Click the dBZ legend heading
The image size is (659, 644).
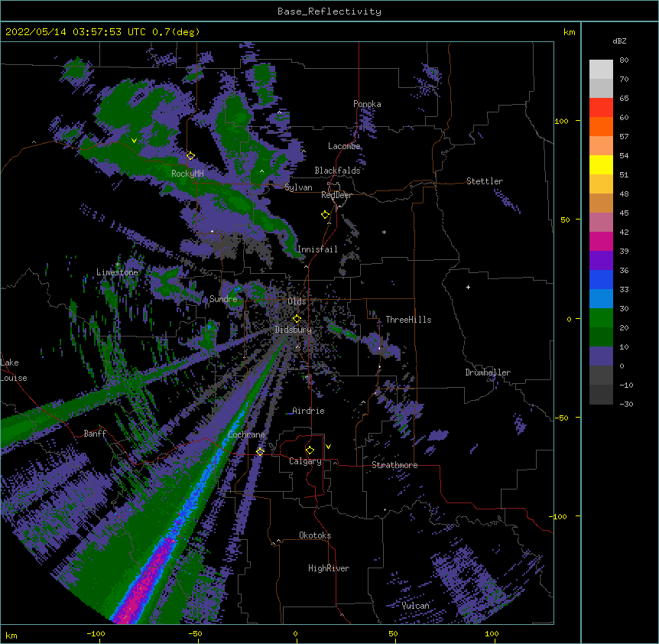click(x=619, y=41)
